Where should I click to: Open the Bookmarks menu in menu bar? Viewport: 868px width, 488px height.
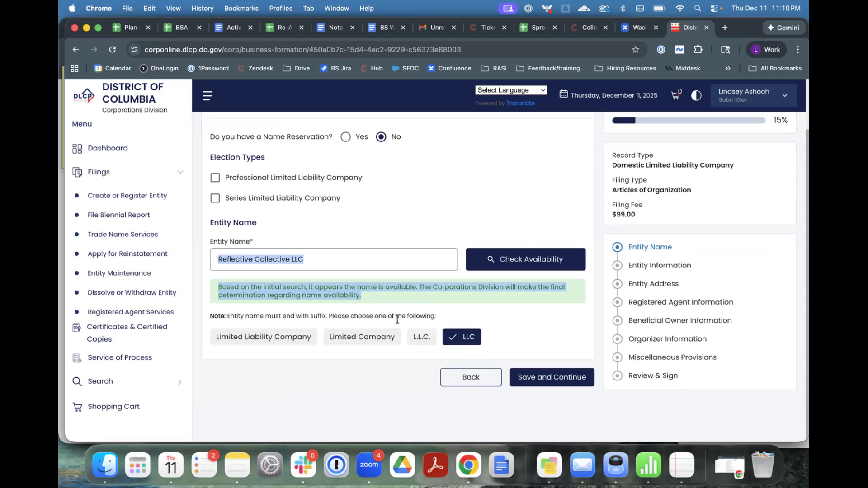pyautogui.click(x=241, y=8)
